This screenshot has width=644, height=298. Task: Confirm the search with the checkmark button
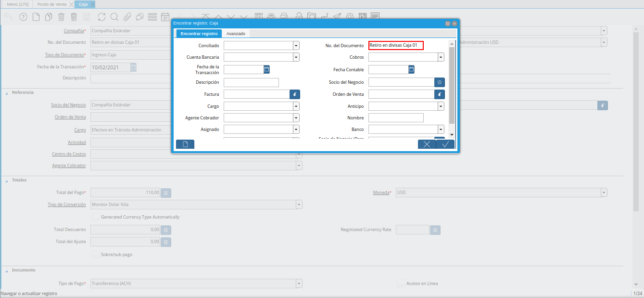click(x=445, y=144)
